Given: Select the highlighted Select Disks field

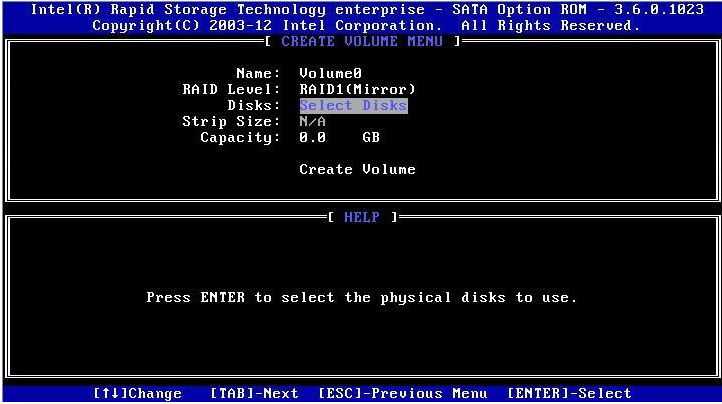Looking at the screenshot, I should (x=353, y=106).
